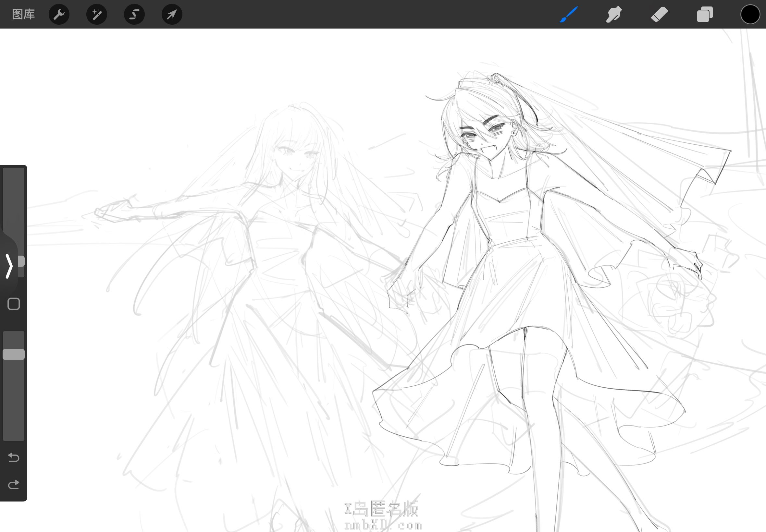Click the brush size slider handle
Image resolution: width=766 pixels, height=532 pixels.
click(x=21, y=261)
